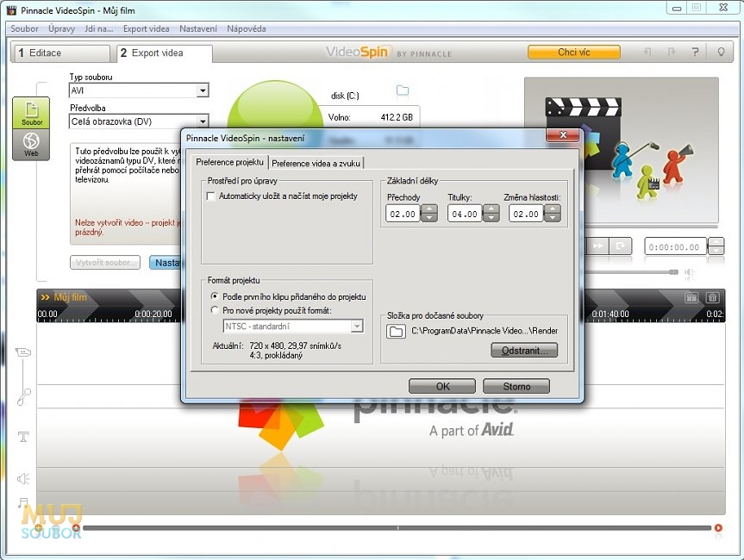Open the Export videa menu

[x=147, y=28]
